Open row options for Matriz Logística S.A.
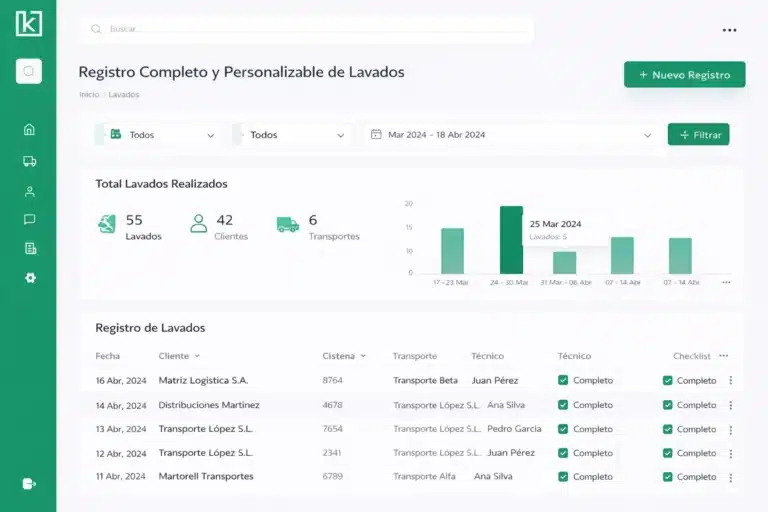This screenshot has height=512, width=768. (730, 380)
